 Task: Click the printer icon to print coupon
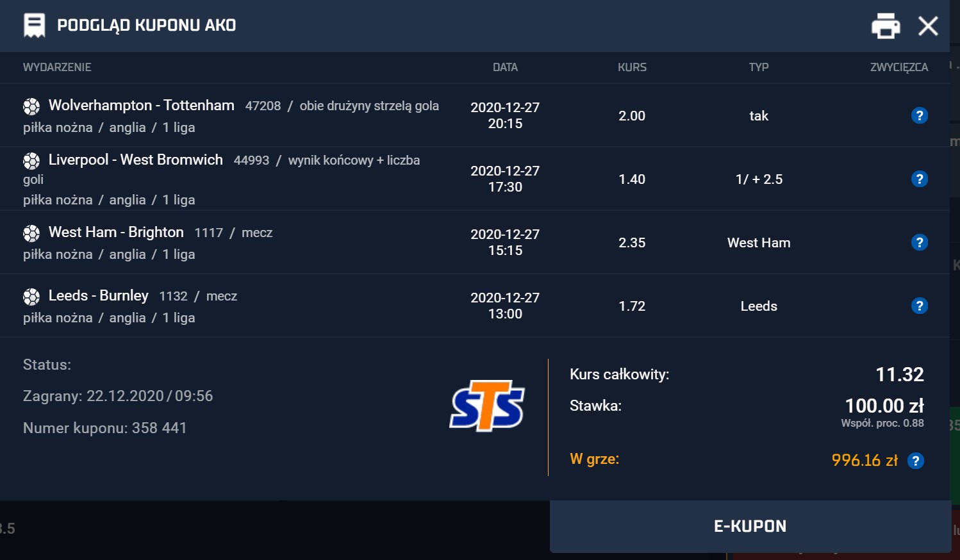886,26
